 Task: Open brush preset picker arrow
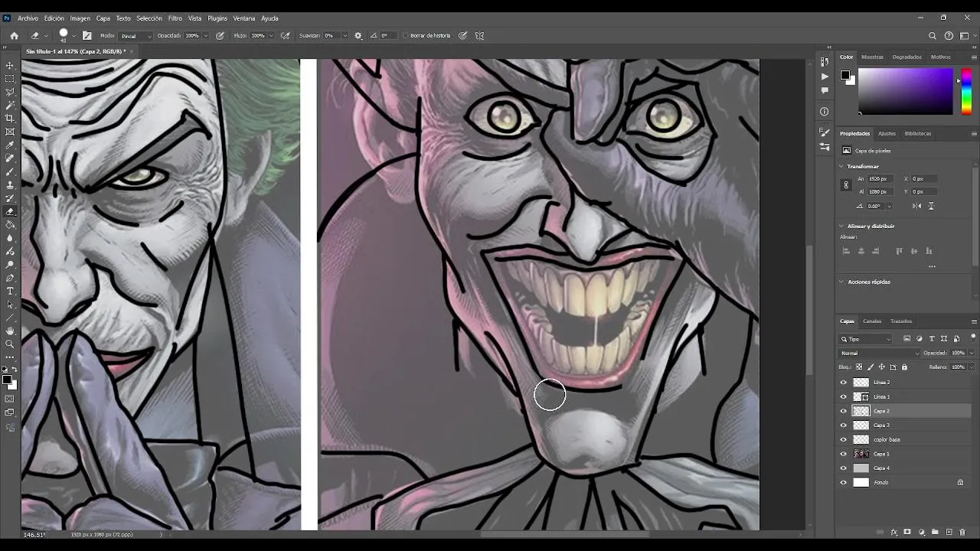[75, 35]
